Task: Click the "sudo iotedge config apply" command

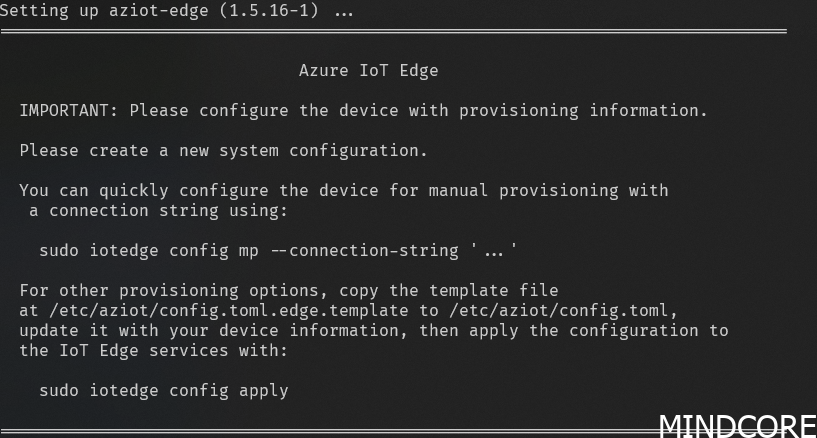Action: click(163, 390)
